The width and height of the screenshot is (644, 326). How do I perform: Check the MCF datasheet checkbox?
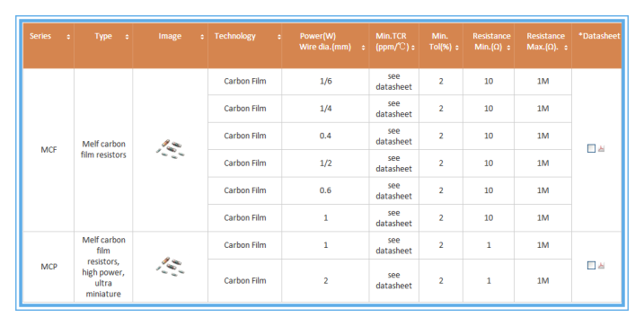click(591, 148)
